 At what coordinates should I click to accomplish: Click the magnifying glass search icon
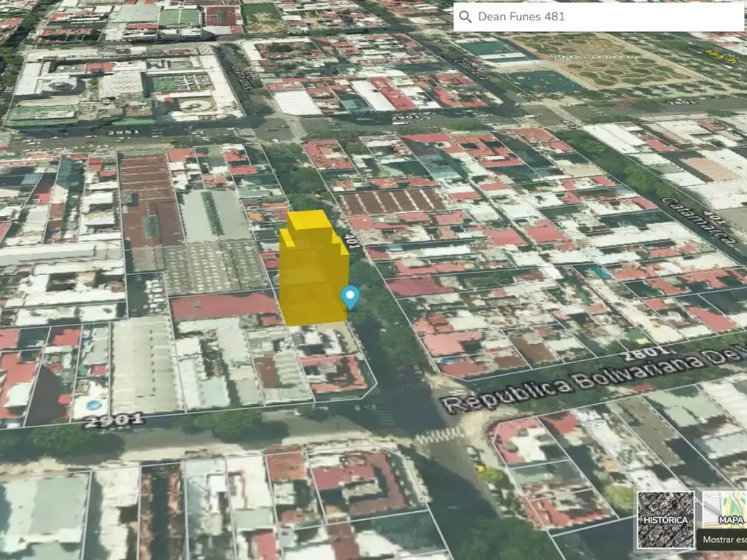[x=465, y=17]
